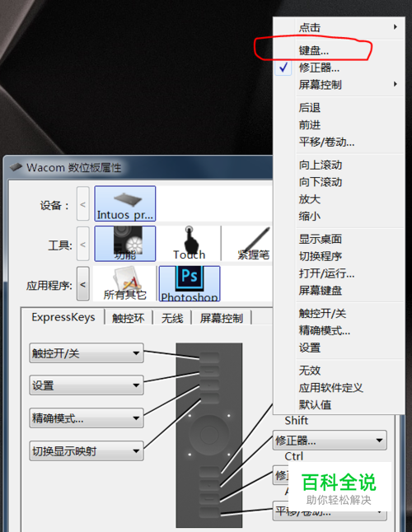Screen dimensions: 412x532
Task: Select the Intuos pro device icon
Action: tap(125, 203)
